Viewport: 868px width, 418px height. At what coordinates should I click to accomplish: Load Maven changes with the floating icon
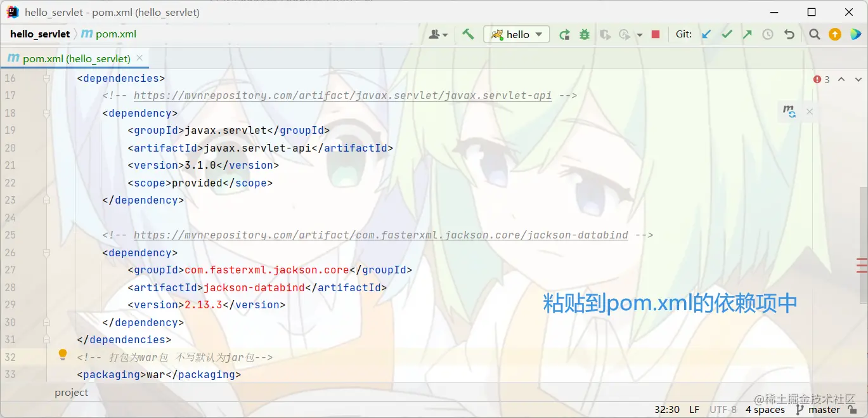(x=789, y=112)
